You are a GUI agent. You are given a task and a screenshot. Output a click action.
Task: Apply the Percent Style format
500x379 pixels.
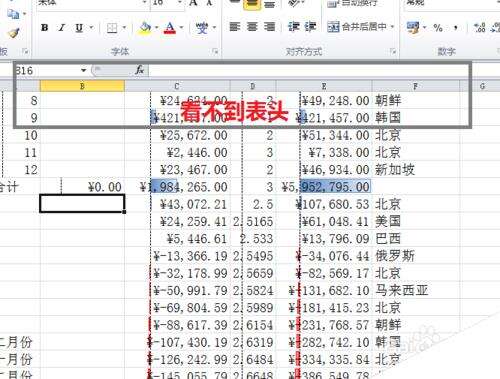point(438,28)
